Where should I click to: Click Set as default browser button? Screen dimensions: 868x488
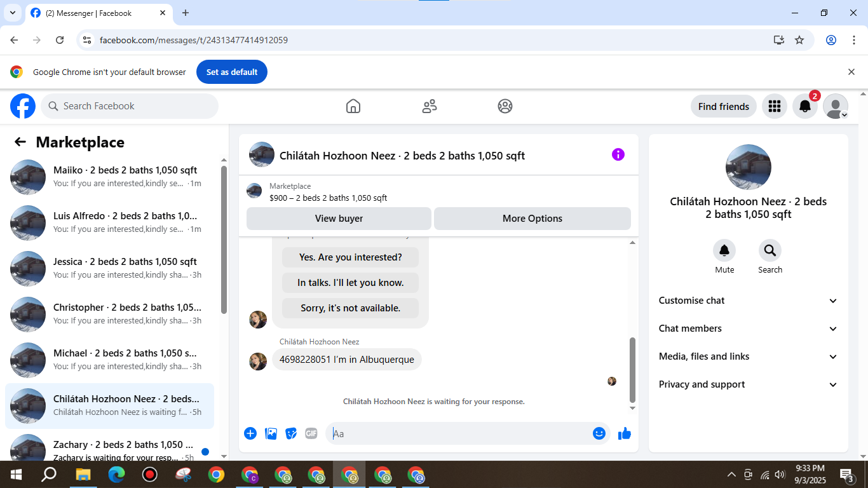point(232,72)
